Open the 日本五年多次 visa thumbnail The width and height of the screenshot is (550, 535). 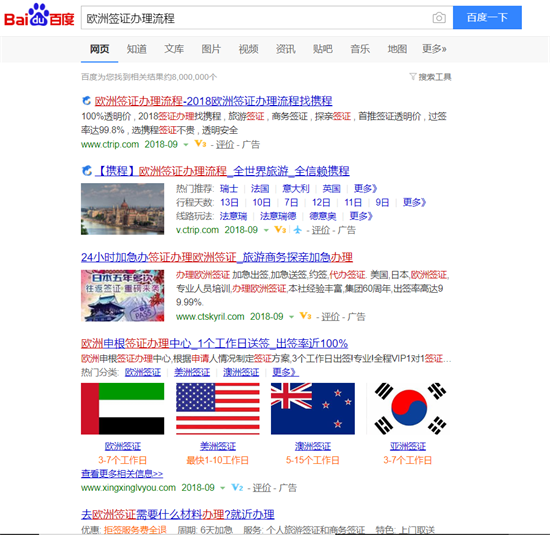(122, 295)
